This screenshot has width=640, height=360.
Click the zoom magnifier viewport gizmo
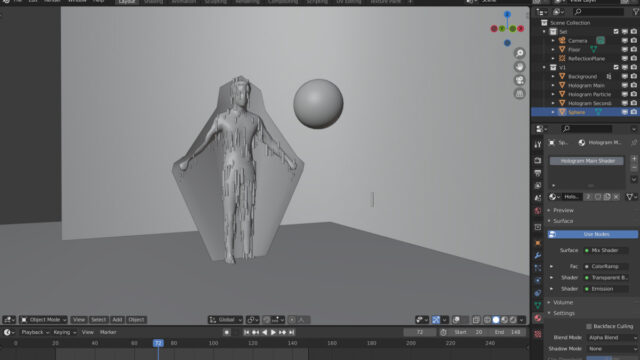coord(519,53)
